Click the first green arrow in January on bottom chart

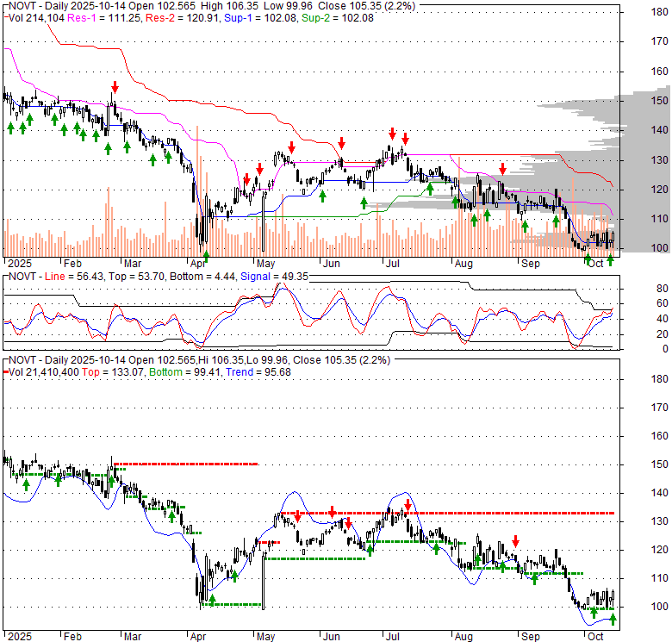(x=26, y=484)
